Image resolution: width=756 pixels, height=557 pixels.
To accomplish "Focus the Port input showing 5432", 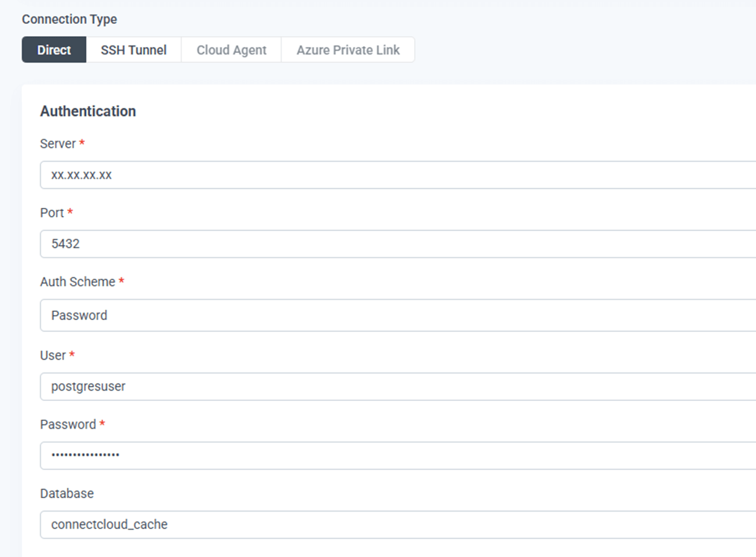I will [395, 244].
